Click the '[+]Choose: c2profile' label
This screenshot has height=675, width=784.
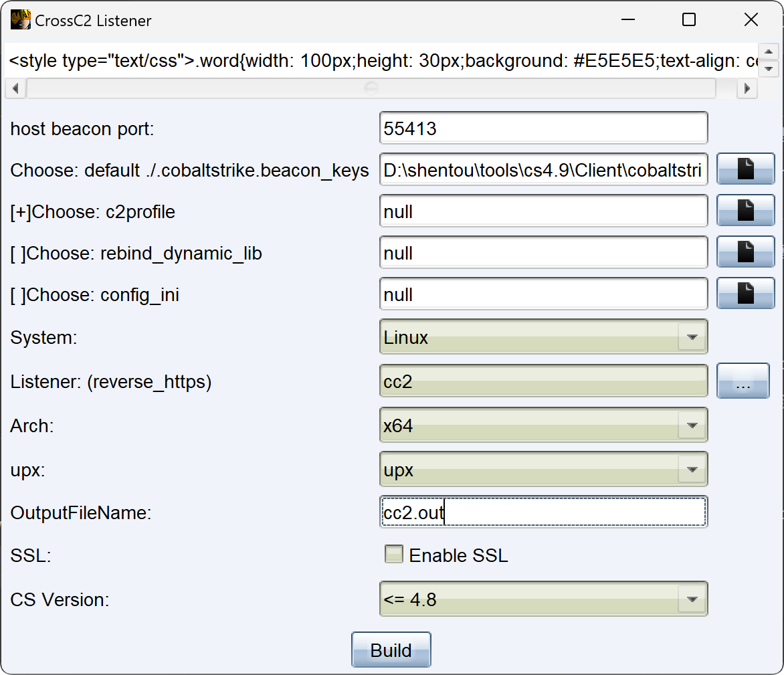pos(92,212)
